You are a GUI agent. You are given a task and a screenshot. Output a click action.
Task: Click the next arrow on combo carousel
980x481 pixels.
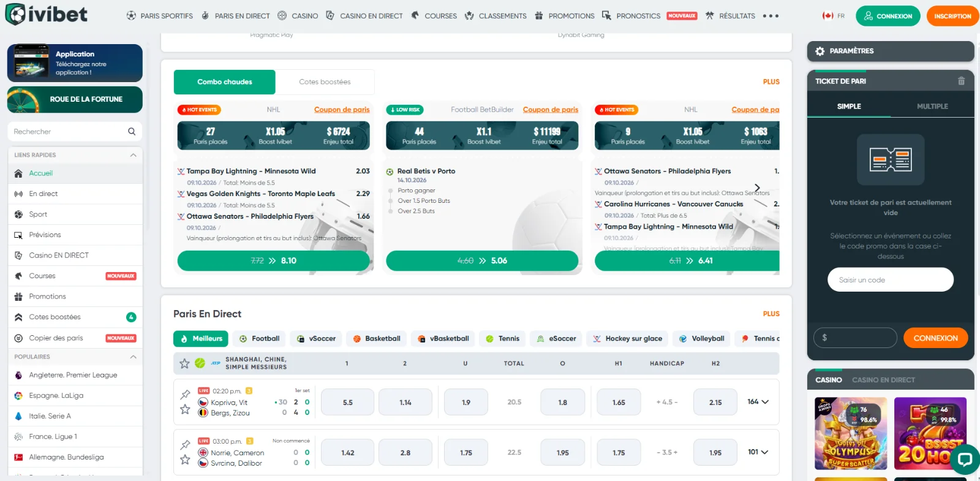757,187
